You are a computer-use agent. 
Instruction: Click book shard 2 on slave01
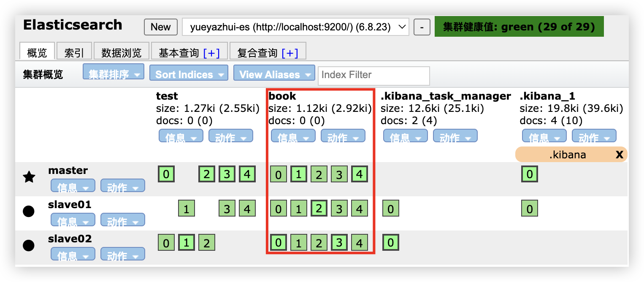(x=319, y=209)
